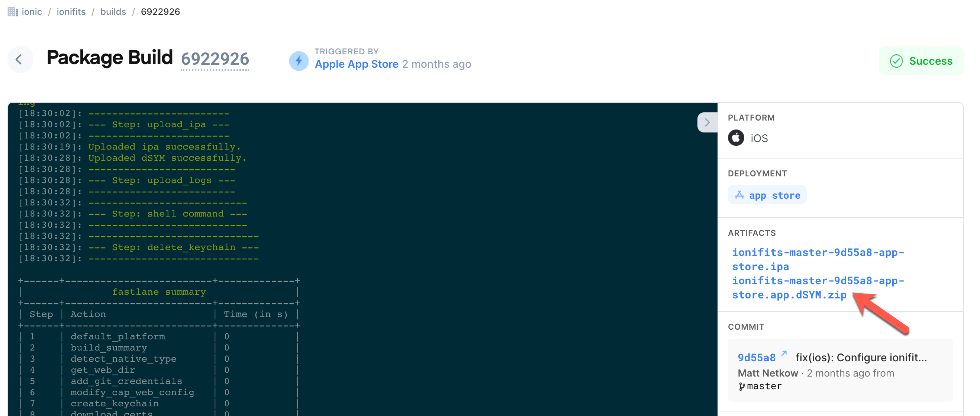Select the app store deployment badge

[767, 195]
